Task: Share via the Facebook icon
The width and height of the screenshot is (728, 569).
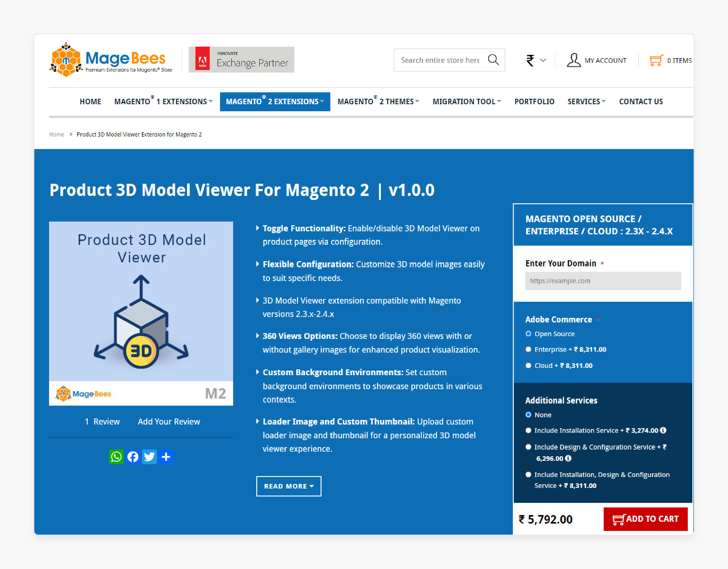Action: pos(133,457)
